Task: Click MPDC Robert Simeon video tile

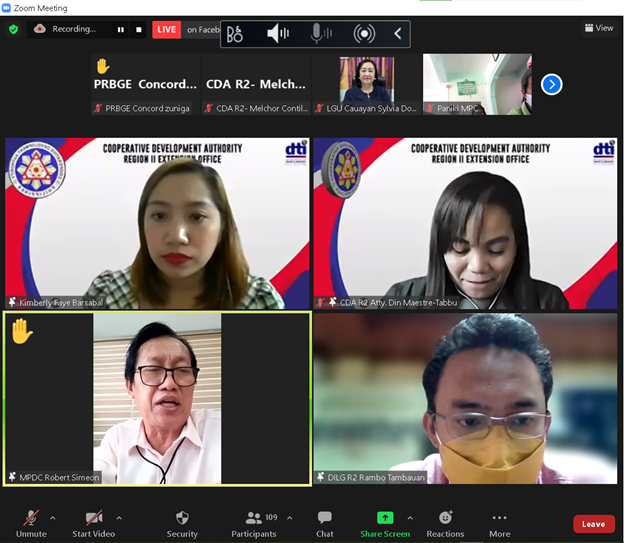Action: pos(157,398)
